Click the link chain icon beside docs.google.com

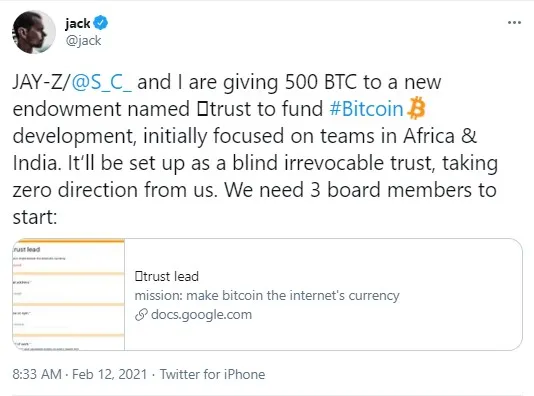(141, 315)
